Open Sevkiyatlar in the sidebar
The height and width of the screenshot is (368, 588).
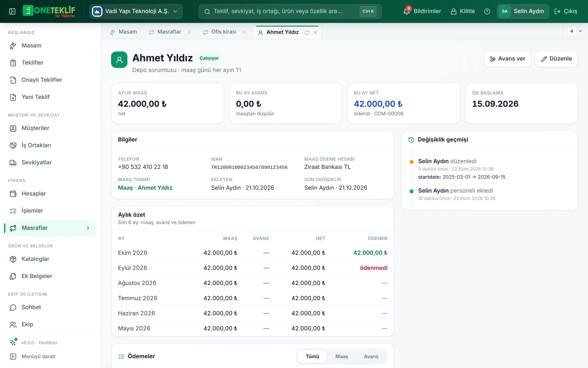(x=50, y=162)
